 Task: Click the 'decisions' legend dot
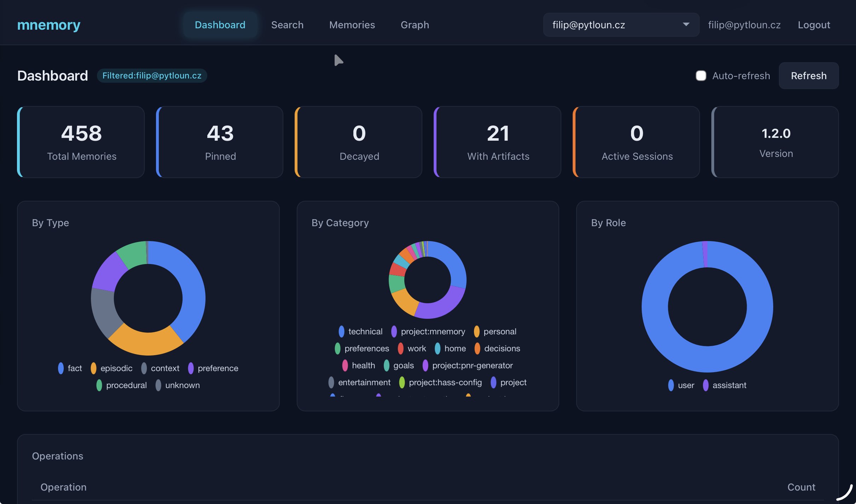pyautogui.click(x=478, y=348)
